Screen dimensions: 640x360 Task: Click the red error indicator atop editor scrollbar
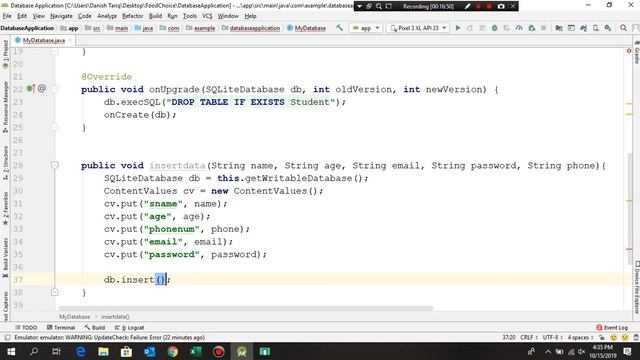[x=629, y=51]
